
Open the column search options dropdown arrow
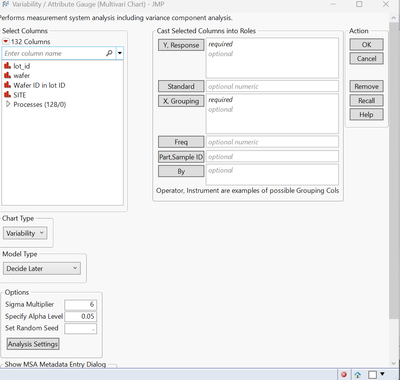tap(120, 53)
